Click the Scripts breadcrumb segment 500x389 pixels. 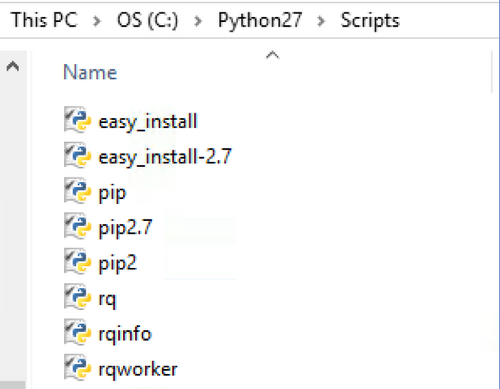370,21
